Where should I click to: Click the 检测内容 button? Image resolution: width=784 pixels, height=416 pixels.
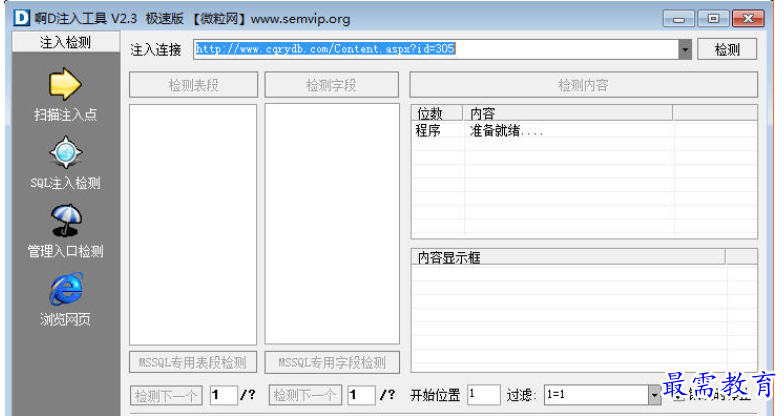point(584,85)
